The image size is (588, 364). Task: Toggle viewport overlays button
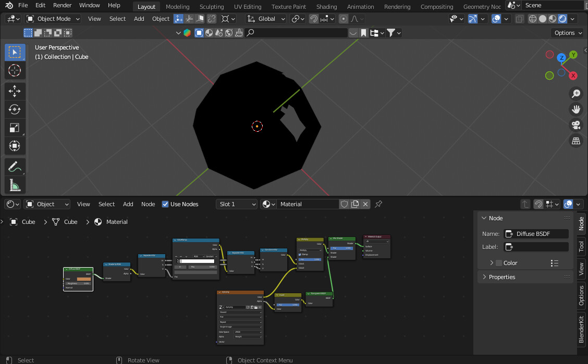click(x=496, y=19)
